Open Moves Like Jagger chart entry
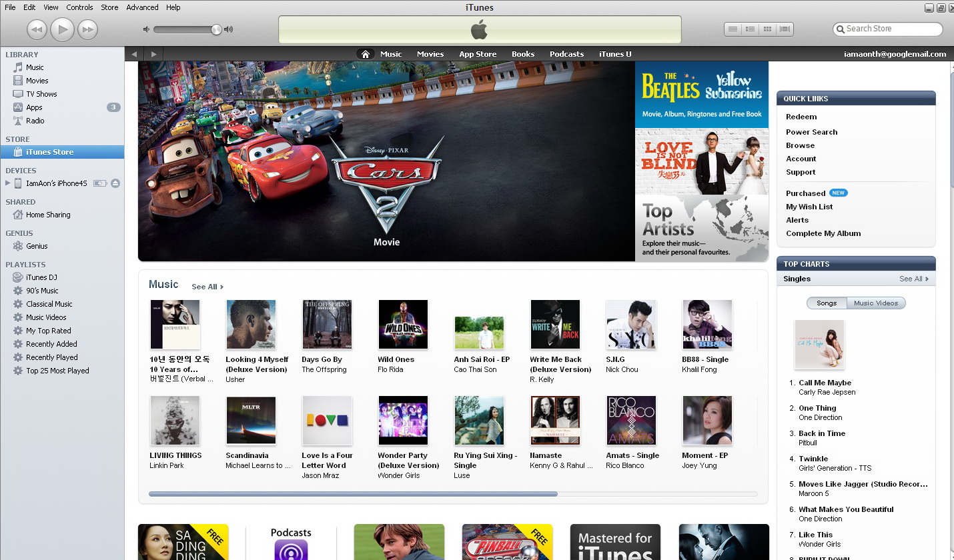Image resolution: width=954 pixels, height=560 pixels. [863, 484]
